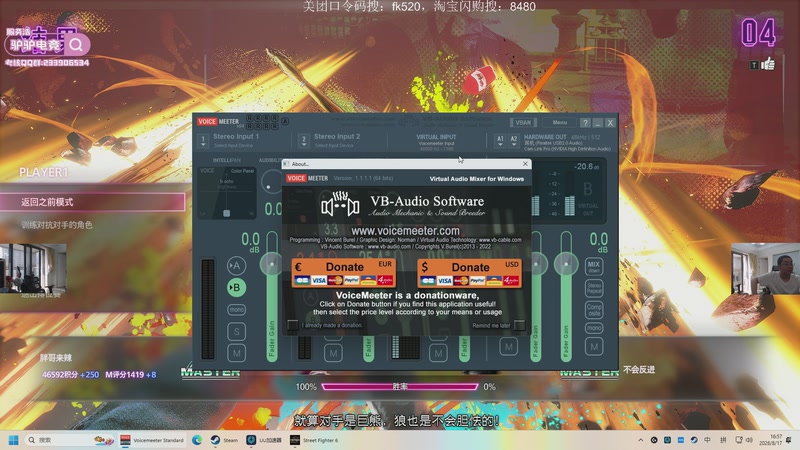Click the notification bell icon

[x=789, y=440]
